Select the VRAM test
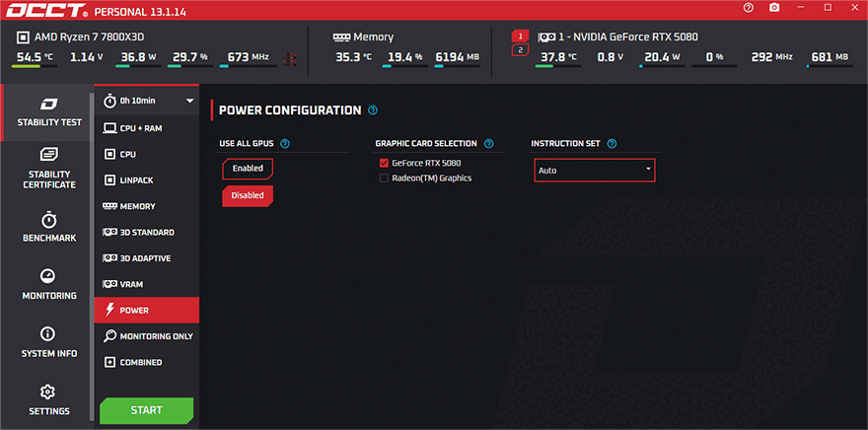This screenshot has width=868, height=430. (147, 284)
